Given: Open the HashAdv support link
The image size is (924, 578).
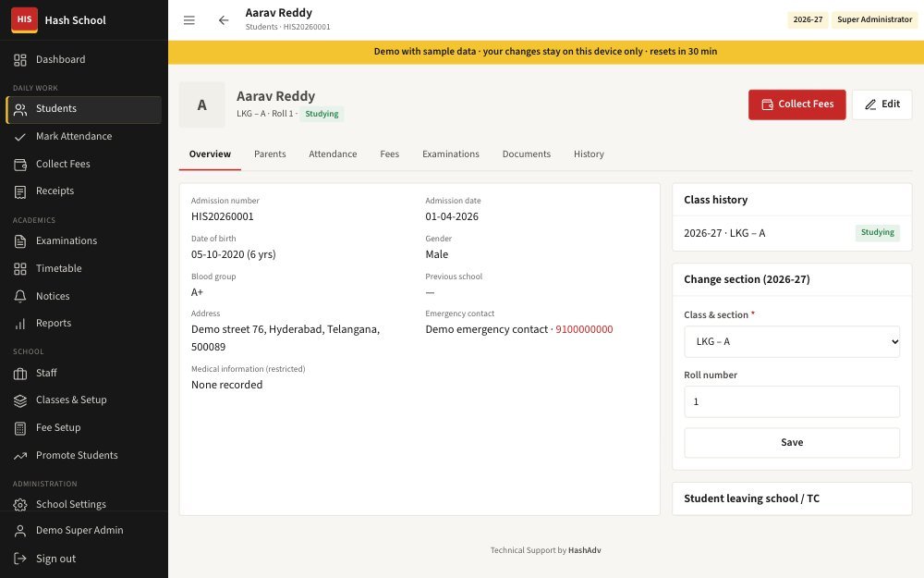Looking at the screenshot, I should tap(585, 550).
